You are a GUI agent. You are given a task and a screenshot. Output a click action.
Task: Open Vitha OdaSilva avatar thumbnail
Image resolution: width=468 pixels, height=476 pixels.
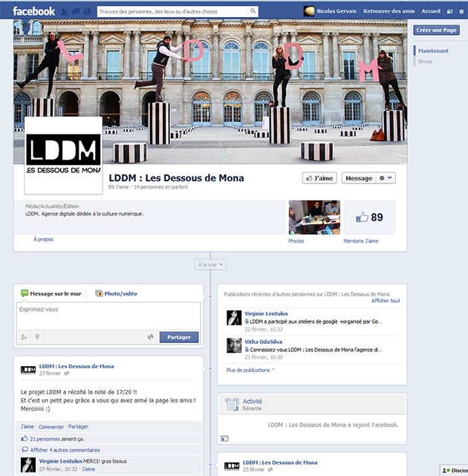(x=234, y=345)
